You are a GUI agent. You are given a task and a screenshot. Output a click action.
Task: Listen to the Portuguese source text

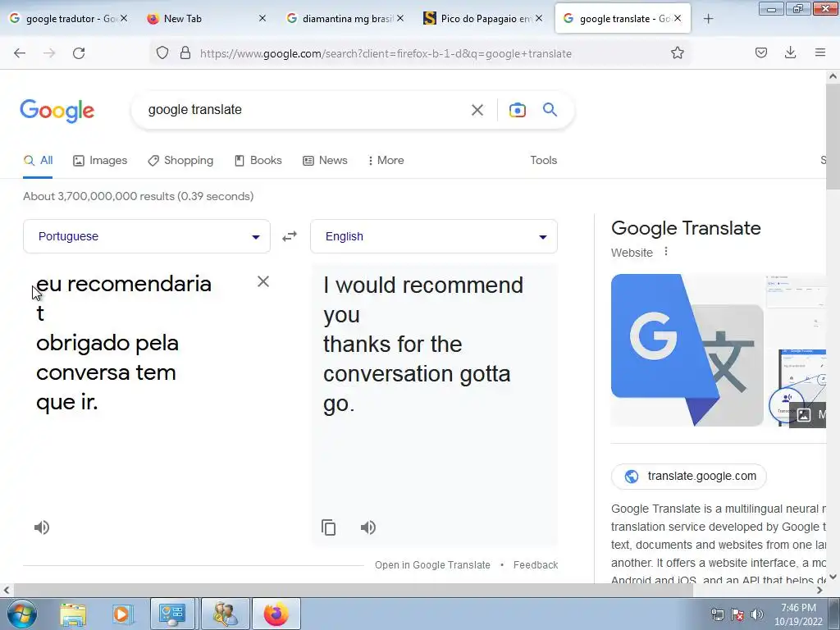click(x=42, y=527)
